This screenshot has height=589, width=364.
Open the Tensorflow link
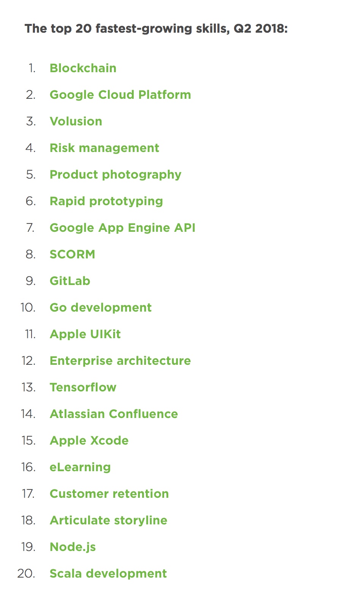click(83, 387)
